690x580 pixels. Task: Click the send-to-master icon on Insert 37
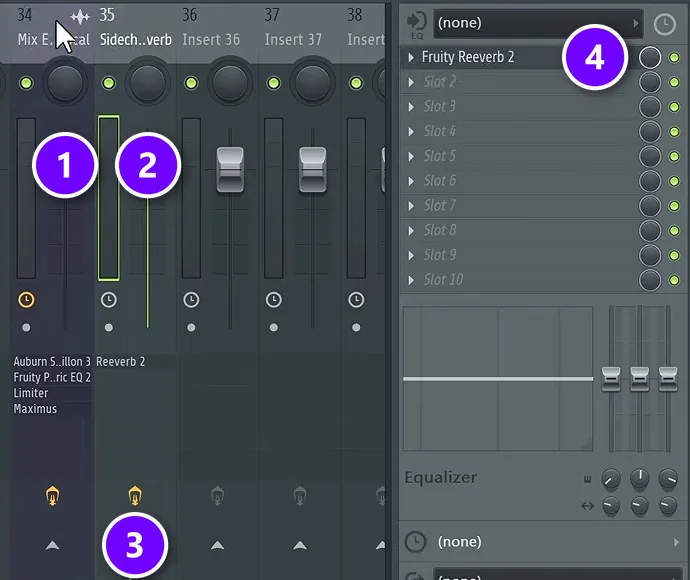click(300, 496)
